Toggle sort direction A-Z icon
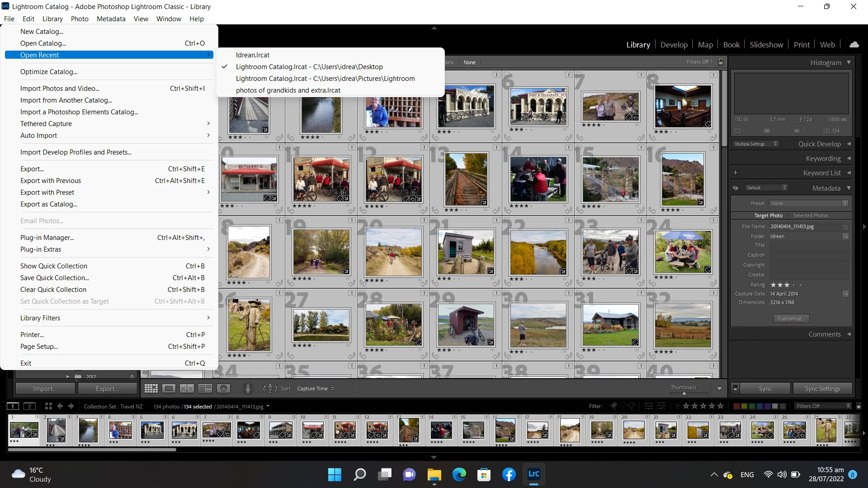 tap(269, 389)
